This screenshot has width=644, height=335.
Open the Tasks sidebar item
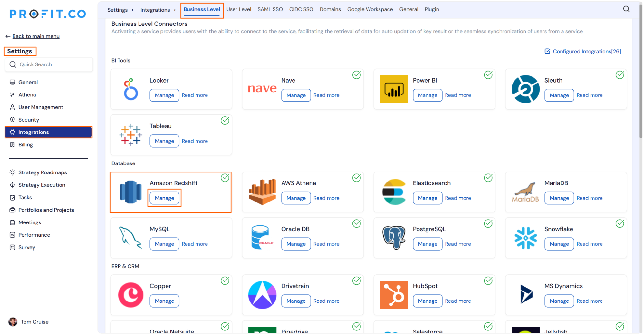click(48, 197)
